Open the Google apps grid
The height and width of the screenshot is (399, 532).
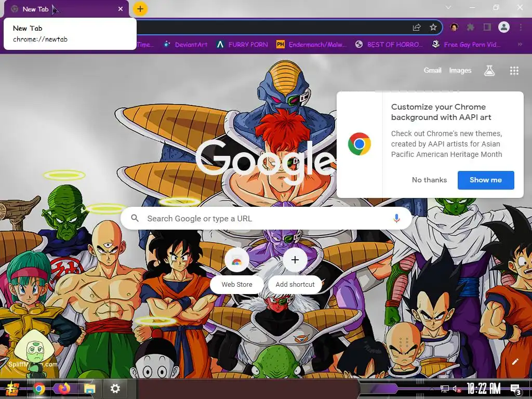click(x=514, y=71)
